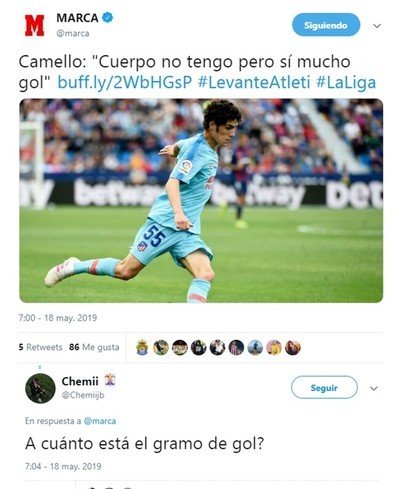Open the @marca mention in the reply
Image resolution: width=400 pixels, height=489 pixels.
(x=100, y=421)
